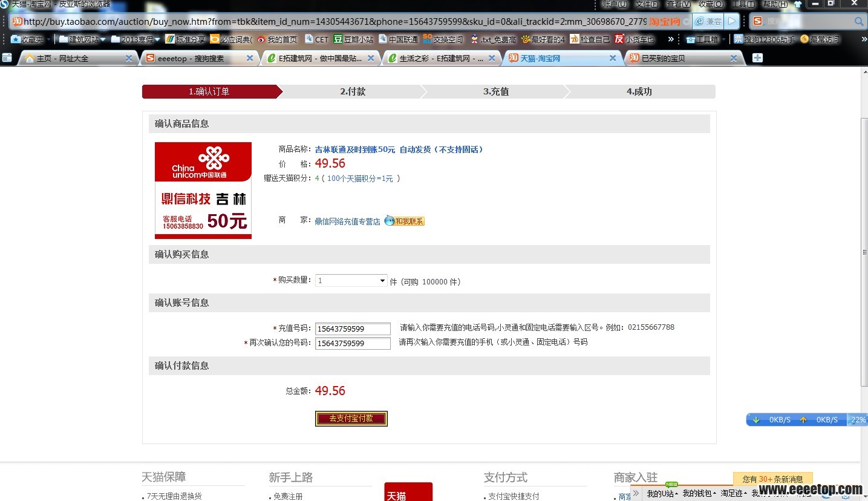The image size is (868, 501).
Task: Open the 工具箱 toolbox
Action: coord(705,39)
